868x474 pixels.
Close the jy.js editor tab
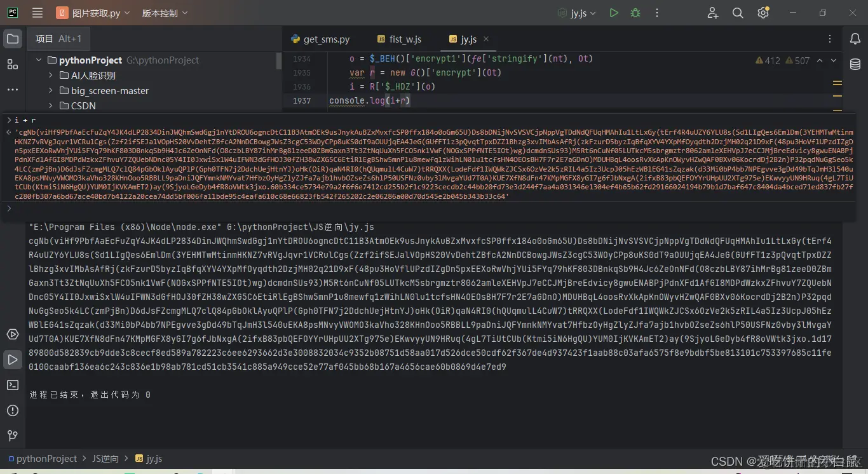(486, 39)
